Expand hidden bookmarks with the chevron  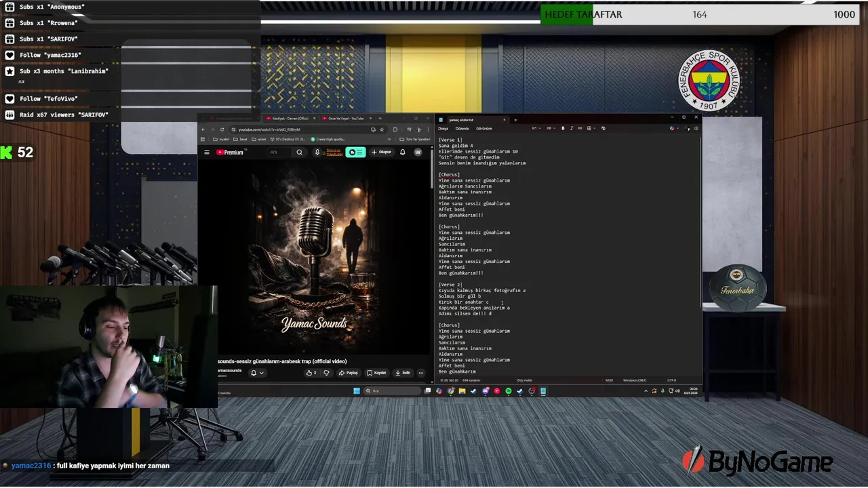(389, 139)
